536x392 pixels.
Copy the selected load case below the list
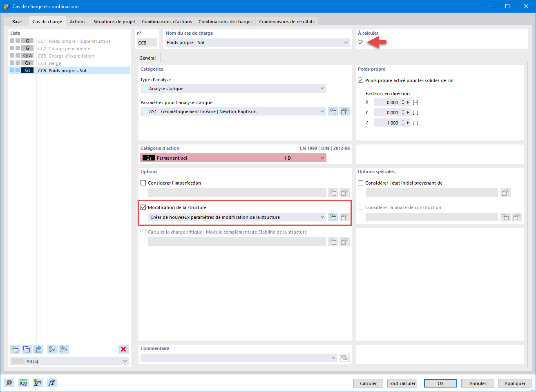(x=27, y=349)
